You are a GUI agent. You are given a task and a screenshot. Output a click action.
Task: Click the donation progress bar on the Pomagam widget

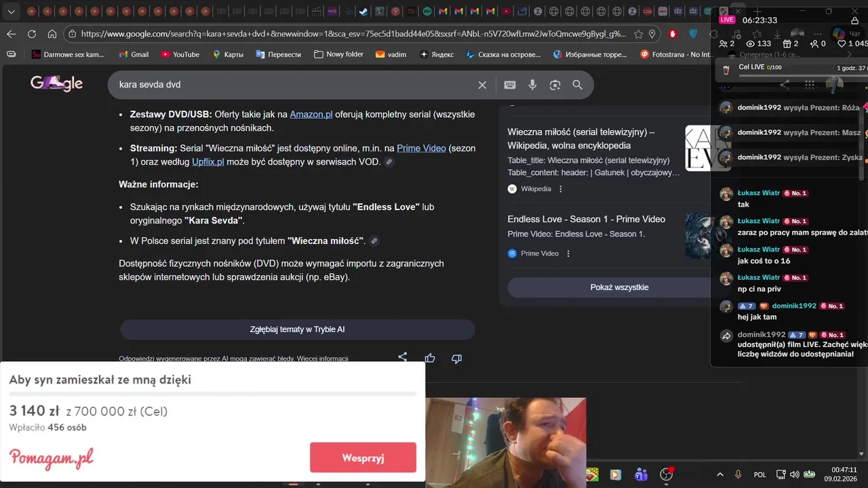click(212, 394)
